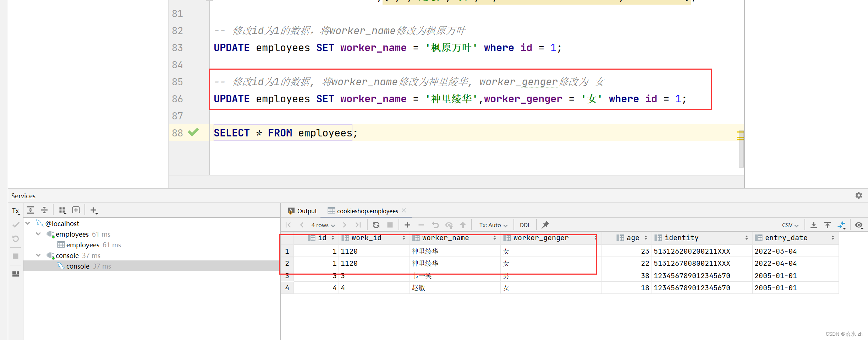Select row number 4 in grid
This screenshot has width=868, height=340.
tap(287, 288)
